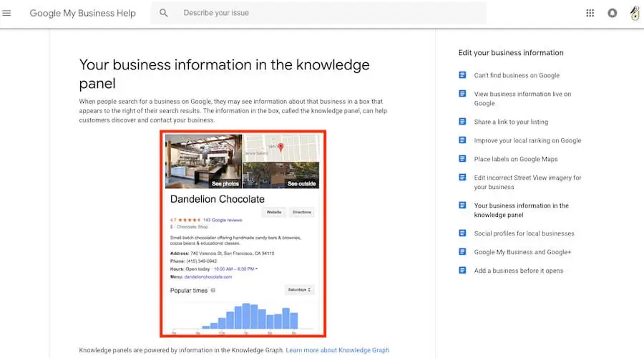This screenshot has height=358, width=644.
Task: Click document icon beside Social profiles
Action: [462, 233]
